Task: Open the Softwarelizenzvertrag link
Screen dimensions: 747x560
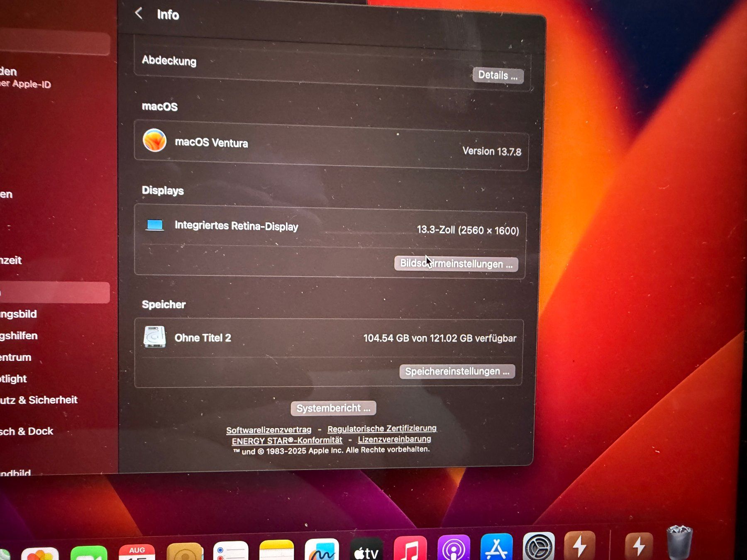Action: (269, 430)
